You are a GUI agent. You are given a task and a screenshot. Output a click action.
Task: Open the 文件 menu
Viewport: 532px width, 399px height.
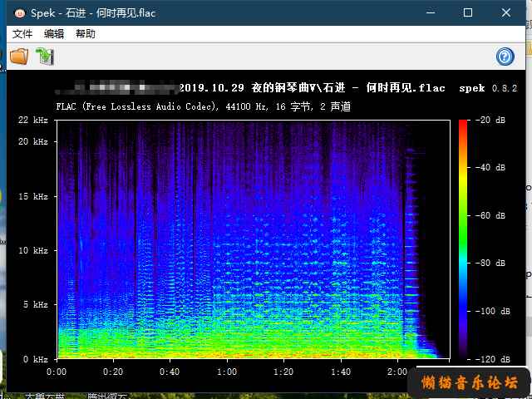pos(22,34)
